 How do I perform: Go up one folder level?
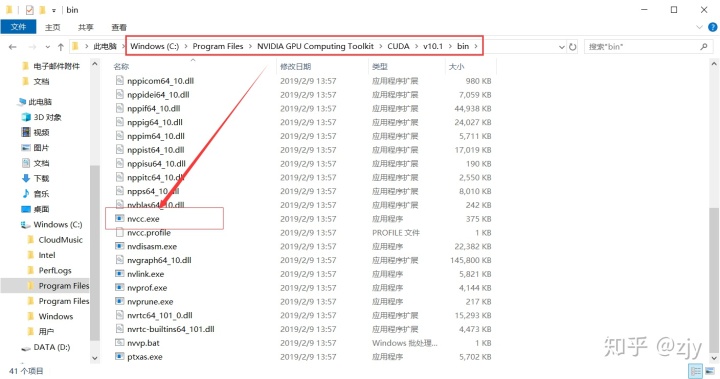[x=61, y=47]
